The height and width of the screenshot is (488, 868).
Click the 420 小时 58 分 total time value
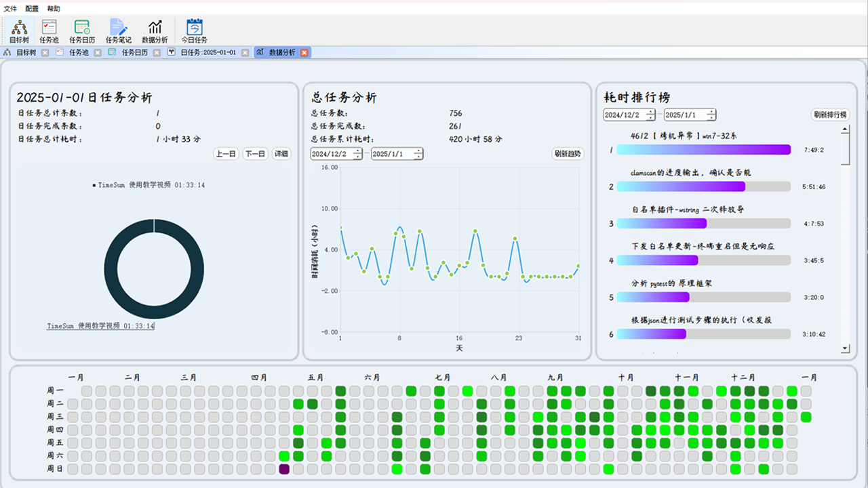point(475,139)
